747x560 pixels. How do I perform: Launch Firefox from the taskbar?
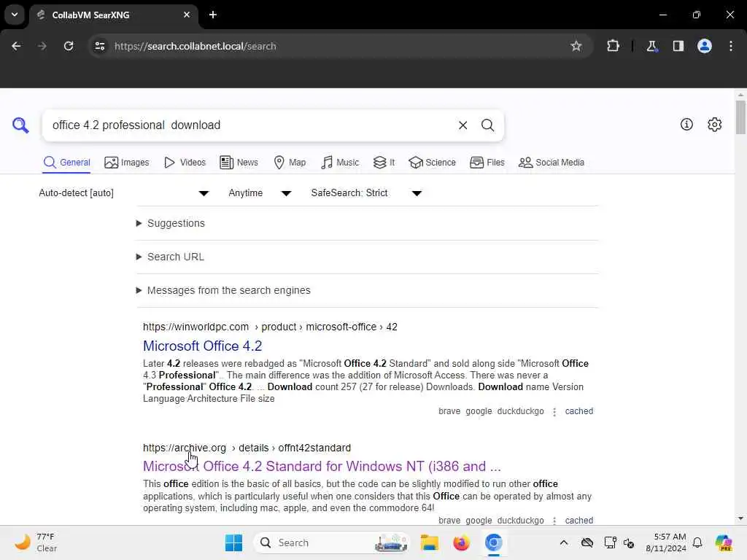(x=461, y=542)
